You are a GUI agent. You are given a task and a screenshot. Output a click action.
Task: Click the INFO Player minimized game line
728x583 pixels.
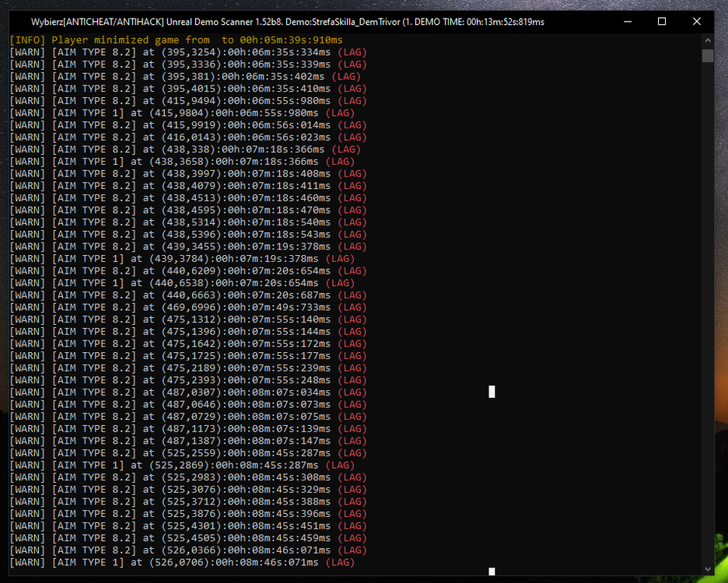(177, 40)
